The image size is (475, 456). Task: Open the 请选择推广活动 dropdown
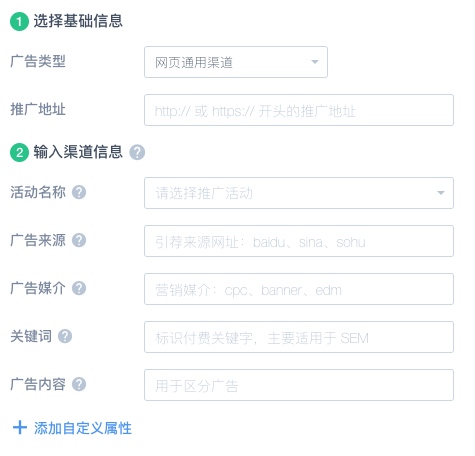click(299, 193)
